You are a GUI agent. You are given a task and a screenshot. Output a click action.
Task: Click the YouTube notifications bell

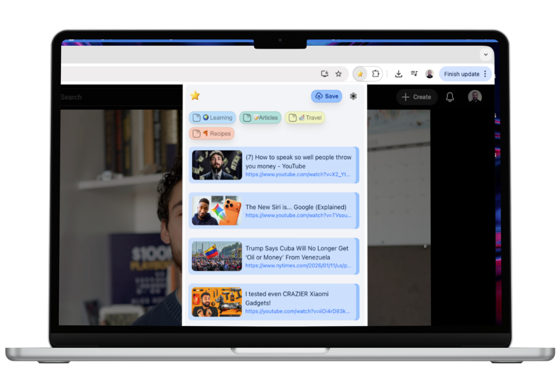tap(450, 97)
